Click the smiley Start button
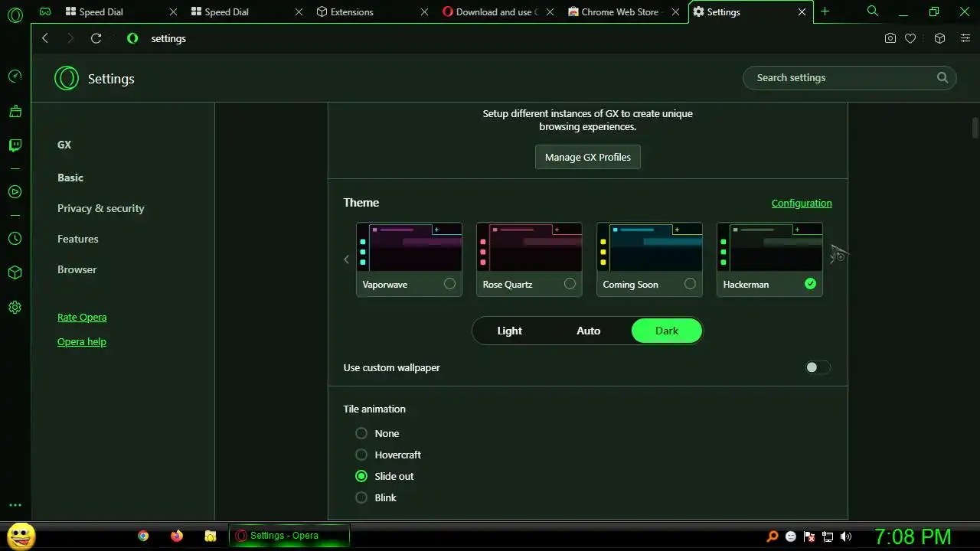The image size is (980, 551). pyautogui.click(x=21, y=535)
